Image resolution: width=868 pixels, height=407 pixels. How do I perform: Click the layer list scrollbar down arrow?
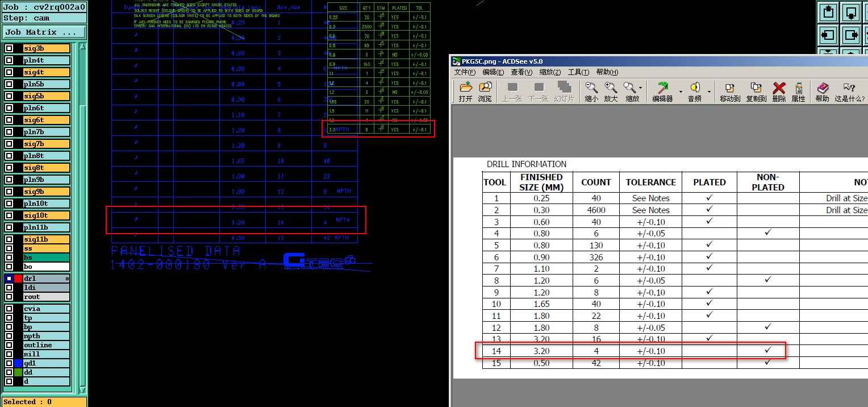point(83,391)
